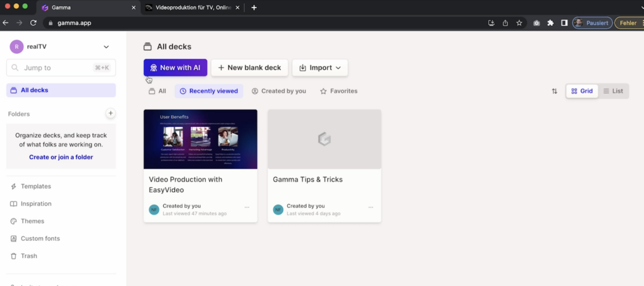Click the Jump to search field
644x286 pixels.
point(61,68)
